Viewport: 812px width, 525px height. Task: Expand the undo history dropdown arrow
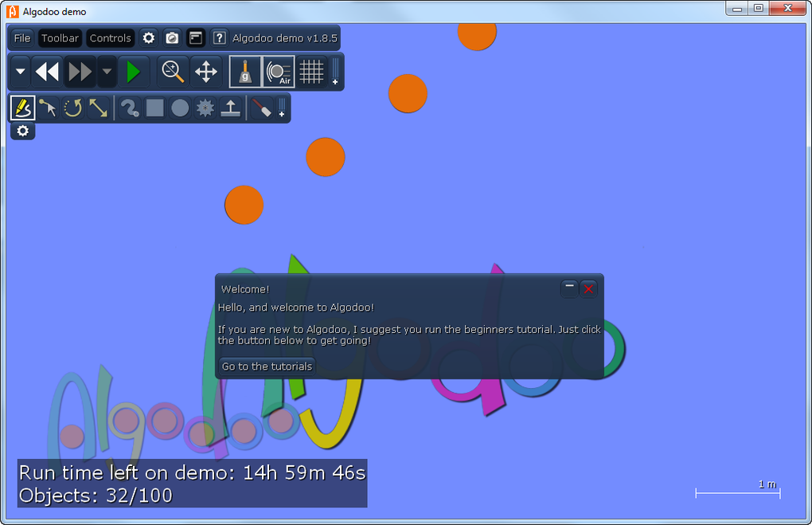pyautogui.click(x=20, y=72)
